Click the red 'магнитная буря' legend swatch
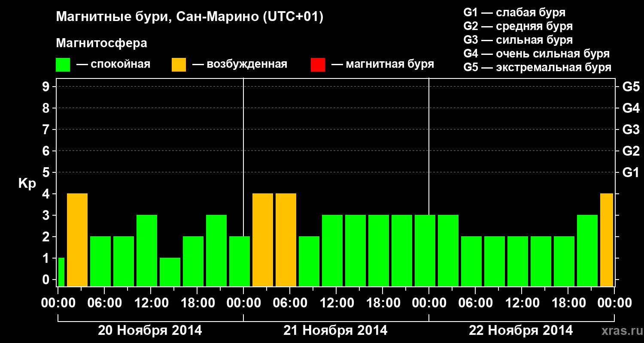This screenshot has height=343, width=644. tap(318, 64)
